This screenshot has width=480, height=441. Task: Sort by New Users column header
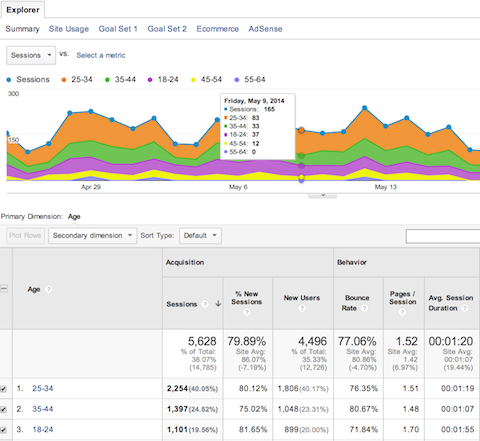pos(302,298)
